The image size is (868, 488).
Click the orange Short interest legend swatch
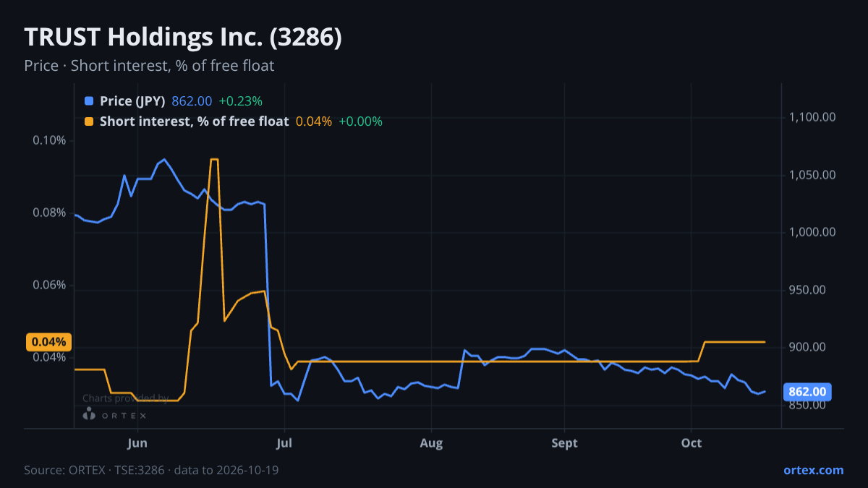pos(89,121)
